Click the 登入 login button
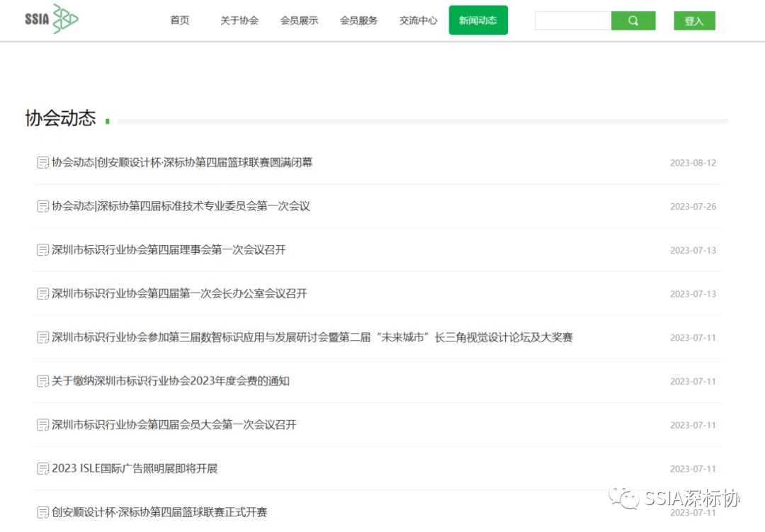This screenshot has height=532, width=765. pos(694,21)
